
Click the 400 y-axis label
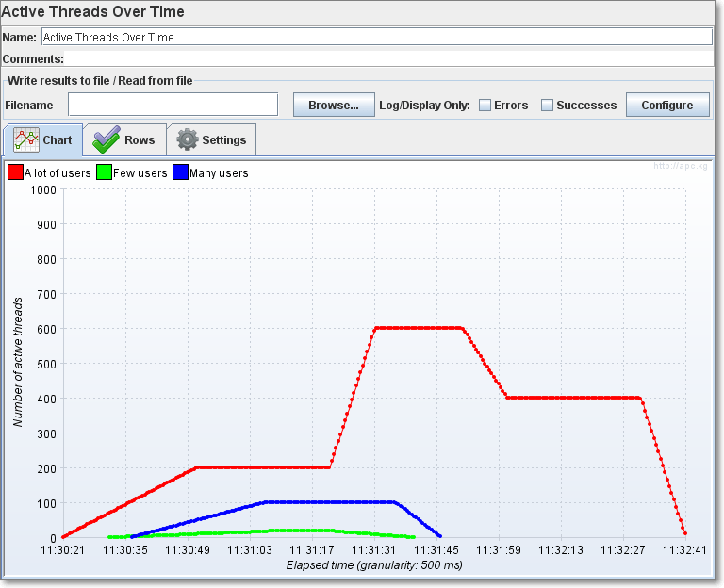(46, 400)
